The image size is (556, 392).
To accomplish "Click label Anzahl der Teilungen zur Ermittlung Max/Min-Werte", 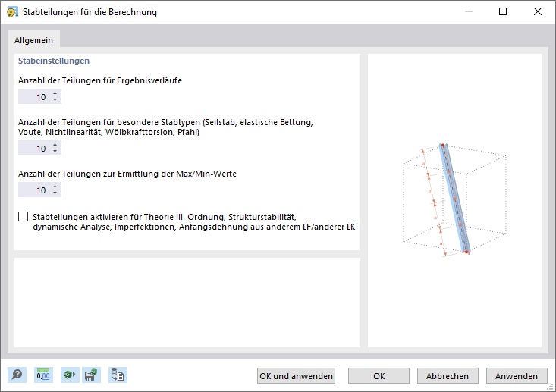I will [127, 174].
